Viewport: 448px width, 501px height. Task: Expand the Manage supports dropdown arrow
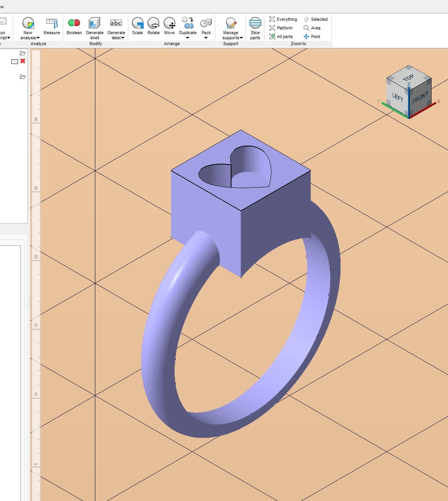click(x=241, y=38)
